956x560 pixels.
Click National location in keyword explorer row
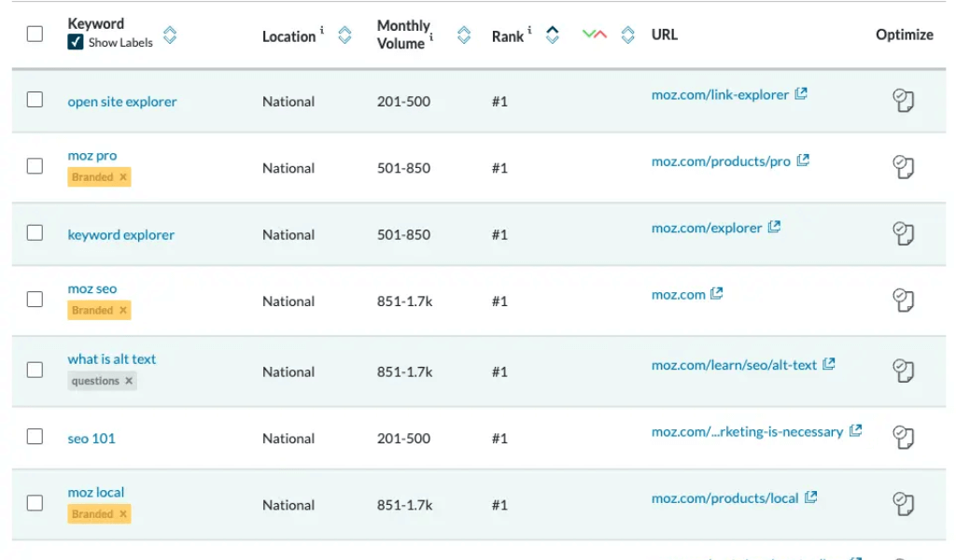click(288, 234)
